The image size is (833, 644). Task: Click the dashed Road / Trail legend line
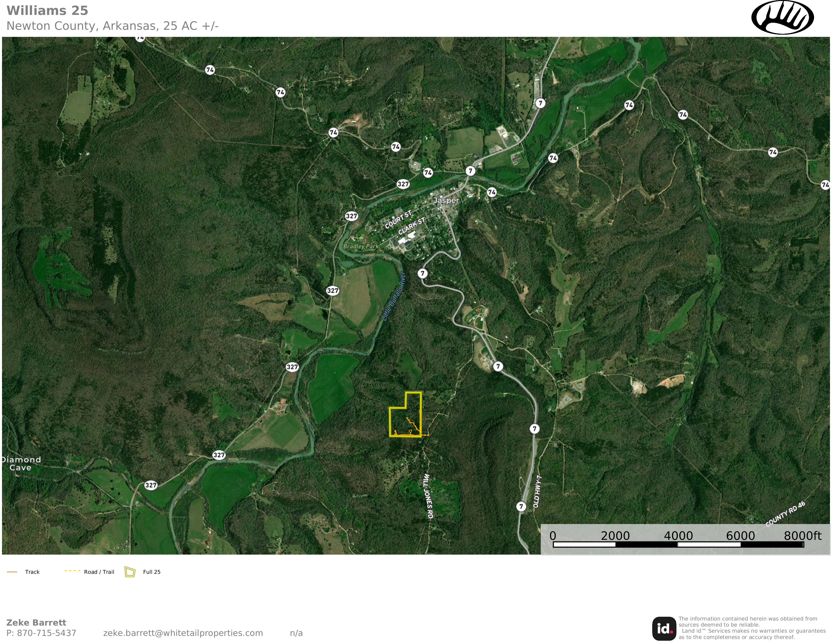72,571
